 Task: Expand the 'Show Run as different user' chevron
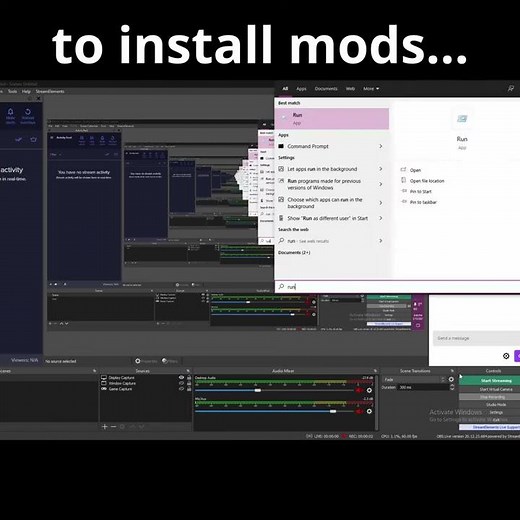pyautogui.click(x=381, y=218)
